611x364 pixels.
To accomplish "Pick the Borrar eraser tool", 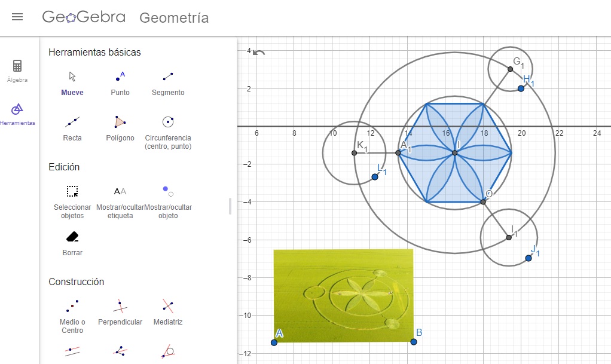I will point(72,244).
